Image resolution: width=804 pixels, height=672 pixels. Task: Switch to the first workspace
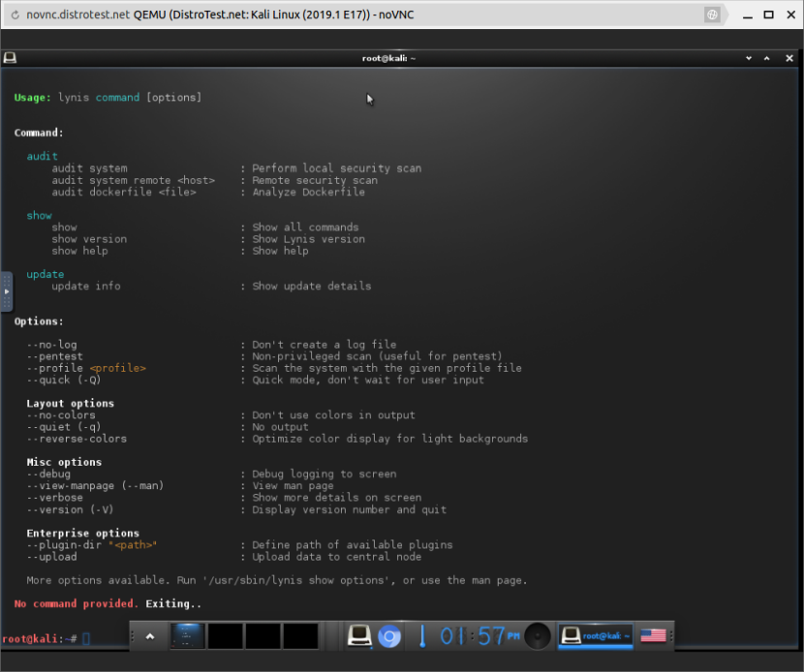(188, 636)
